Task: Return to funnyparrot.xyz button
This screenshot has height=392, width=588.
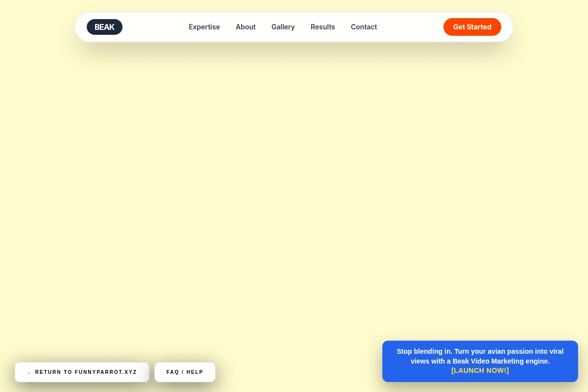Action: tap(82, 372)
